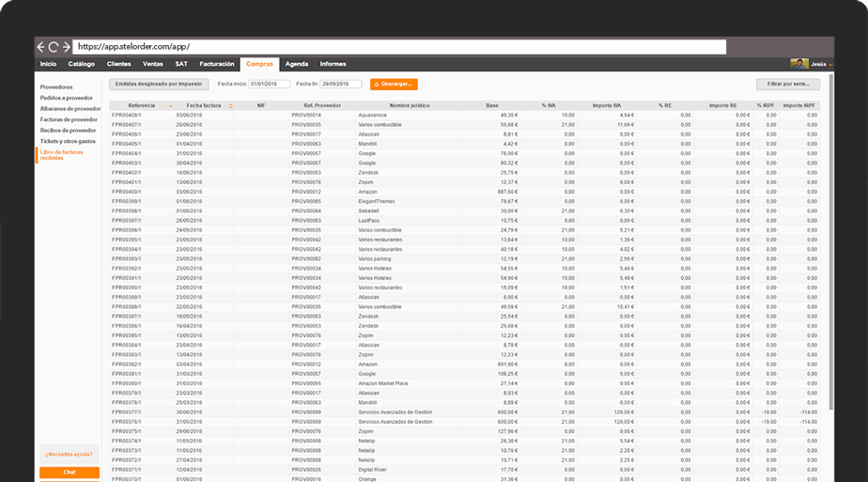Reload the page with the refresh icon
Screen dimensions: 868x482
(54, 47)
